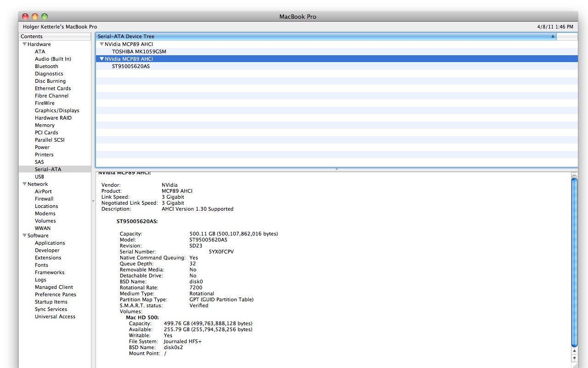Open Audio (Built In) category
Viewport: 588px width, 368px height.
[53, 59]
